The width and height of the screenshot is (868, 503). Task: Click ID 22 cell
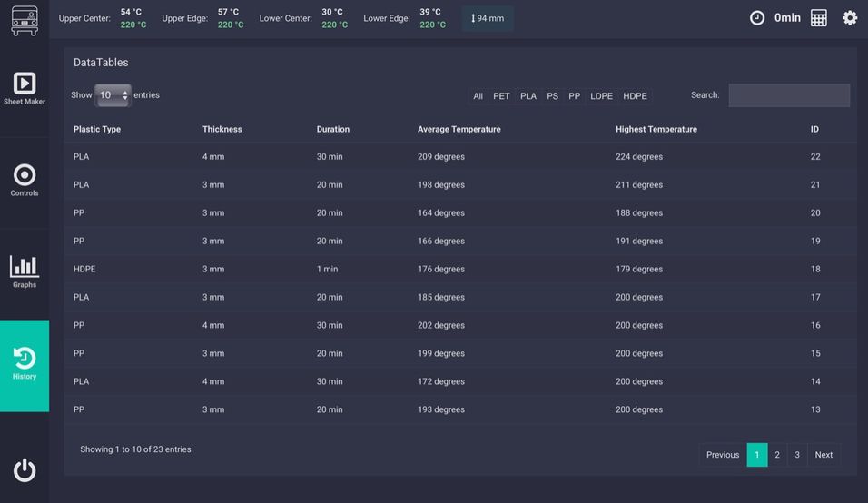[815, 156]
